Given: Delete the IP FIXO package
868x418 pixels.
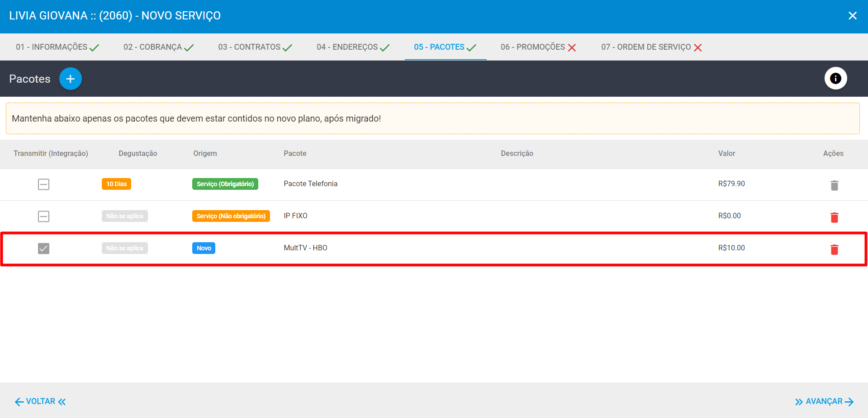Looking at the screenshot, I should pos(835,217).
